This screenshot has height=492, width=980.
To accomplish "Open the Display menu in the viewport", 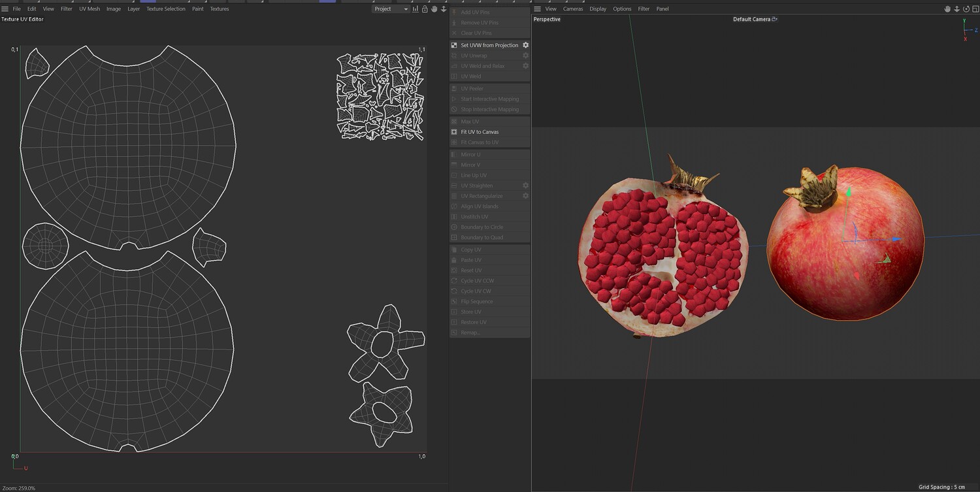I will [x=598, y=9].
